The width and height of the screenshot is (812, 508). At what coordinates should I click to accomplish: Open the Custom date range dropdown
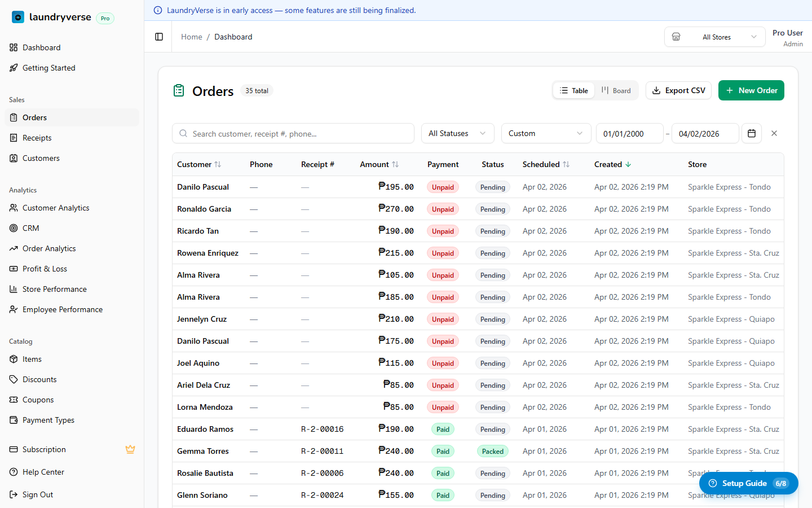(545, 133)
